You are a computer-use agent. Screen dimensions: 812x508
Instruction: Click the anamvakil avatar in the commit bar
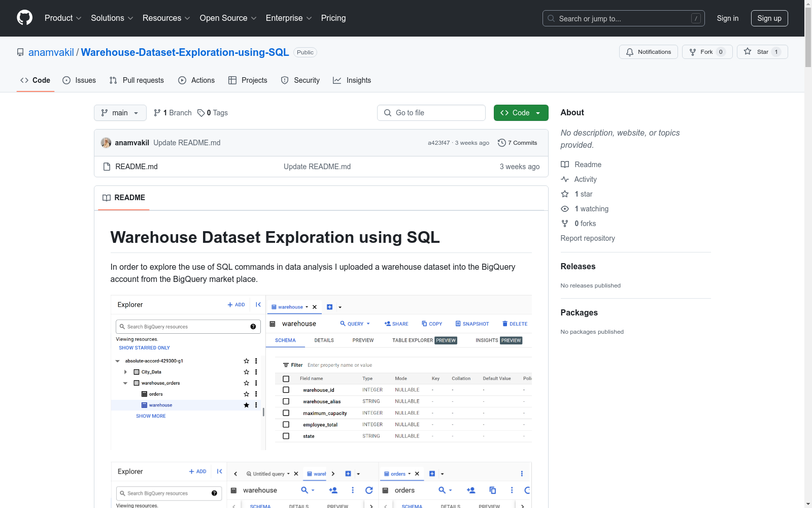point(106,143)
